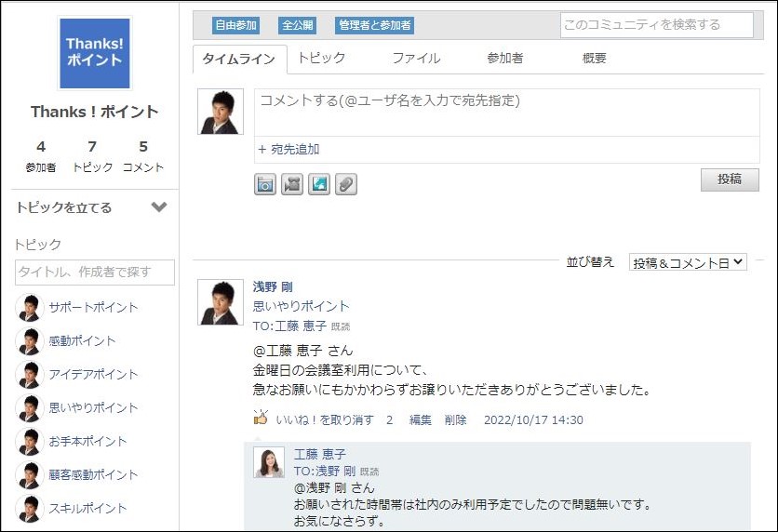Screen dimensions: 778x532
Task: Click 工藤 恵子's profile photo in the reply
Action: (269, 462)
